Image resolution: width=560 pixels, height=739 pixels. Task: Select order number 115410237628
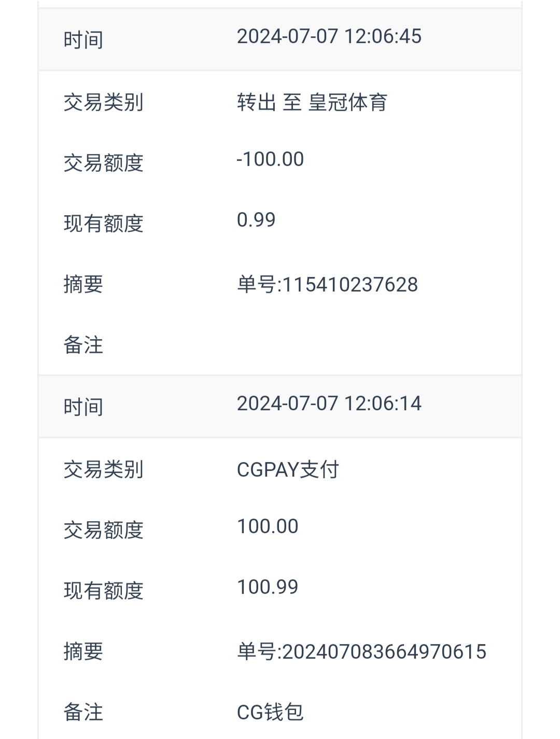[x=327, y=285]
